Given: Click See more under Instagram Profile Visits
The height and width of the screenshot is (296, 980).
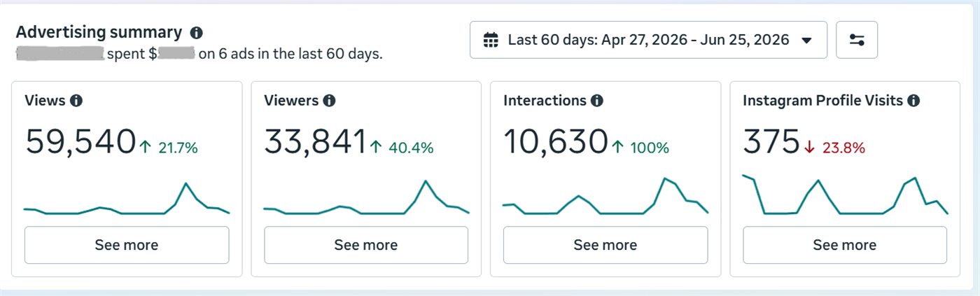Looking at the screenshot, I should point(845,245).
